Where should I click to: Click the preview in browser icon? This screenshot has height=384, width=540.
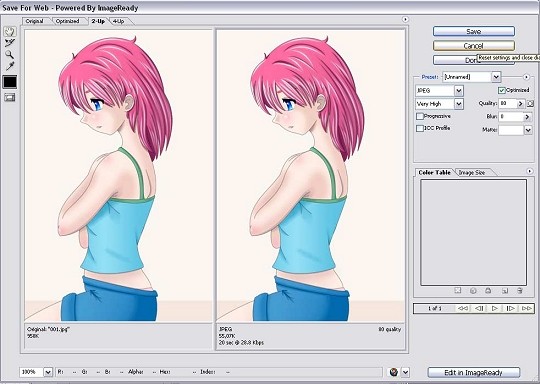click(x=394, y=372)
